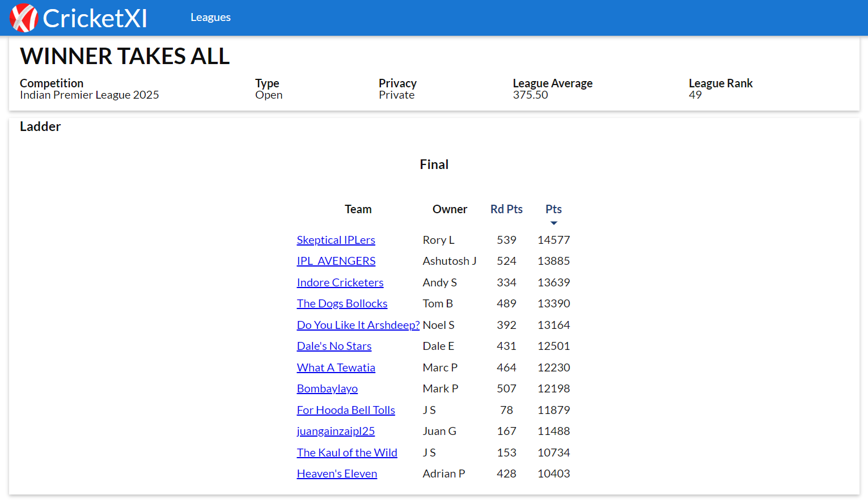
Task: Open The Dogs Bollocks team link
Action: (x=342, y=303)
